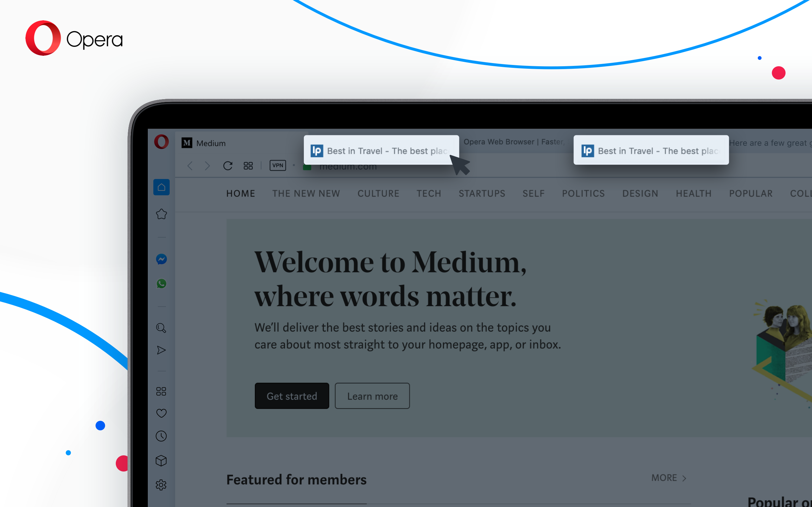Open the search magnifier sidebar icon

[161, 328]
